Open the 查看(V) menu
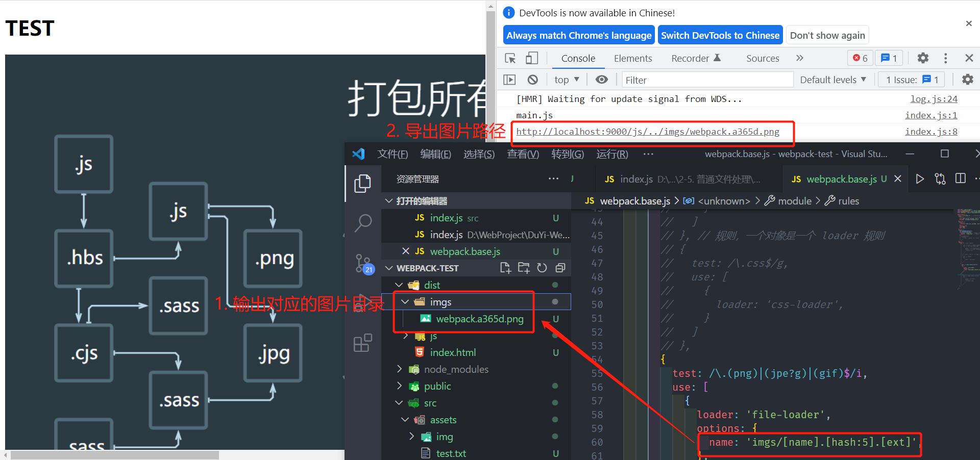This screenshot has width=980, height=460. [523, 154]
